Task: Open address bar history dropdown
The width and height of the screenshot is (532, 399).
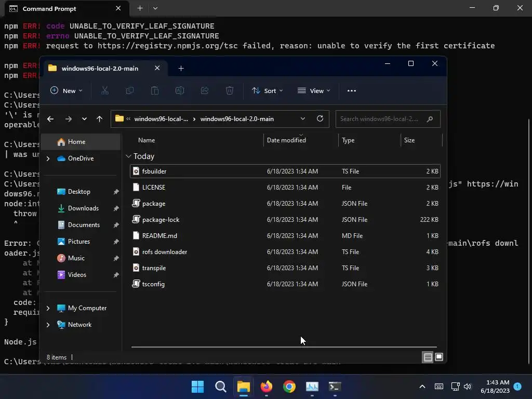Action: click(x=303, y=119)
